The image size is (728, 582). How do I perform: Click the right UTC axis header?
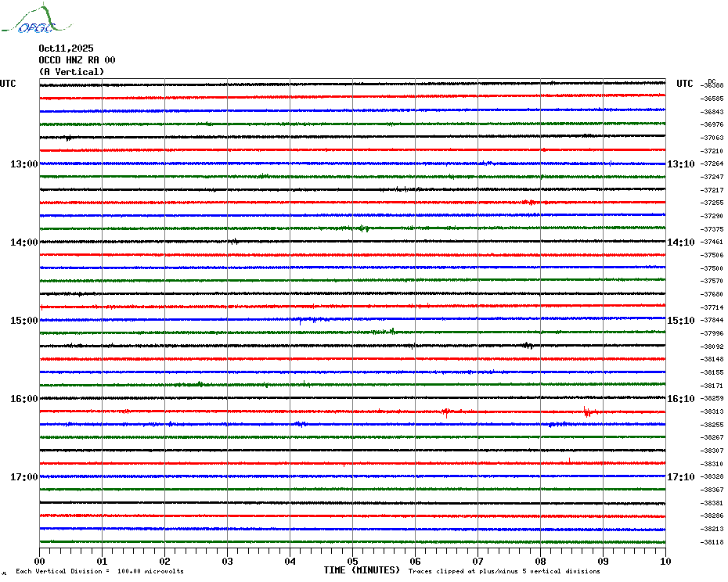pos(685,84)
